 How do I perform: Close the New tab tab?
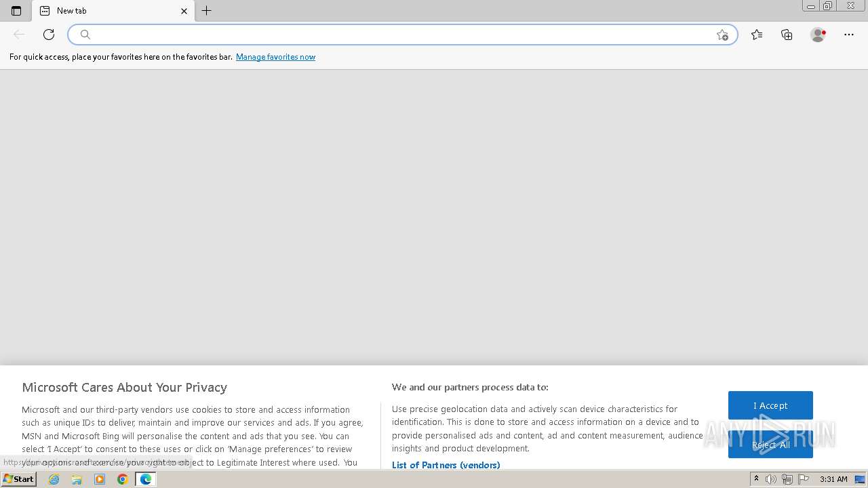184,11
